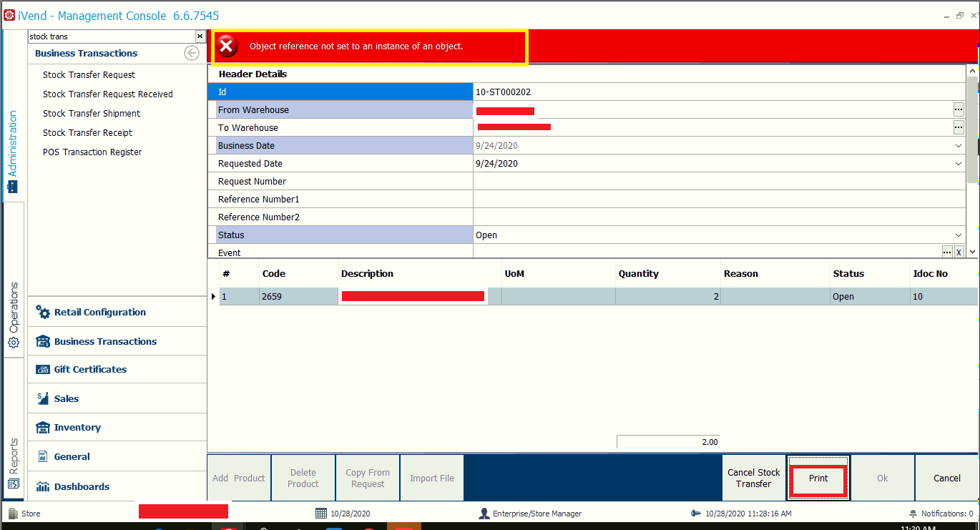Image resolution: width=980 pixels, height=530 pixels.
Task: Open Stock Transfer Shipment
Action: (x=92, y=113)
